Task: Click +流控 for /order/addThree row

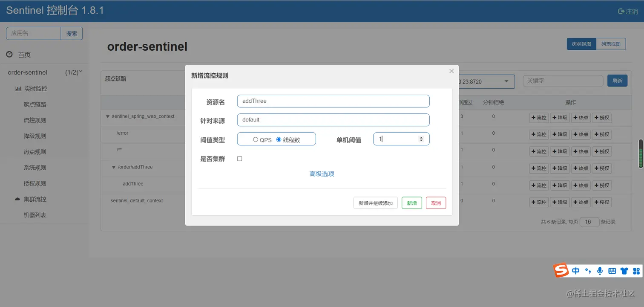Action: pyautogui.click(x=539, y=168)
